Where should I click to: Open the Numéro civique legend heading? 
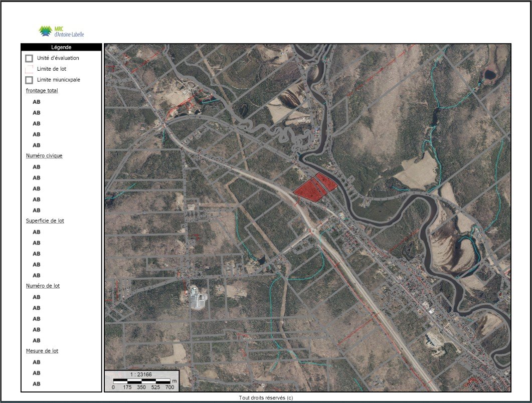(x=44, y=155)
